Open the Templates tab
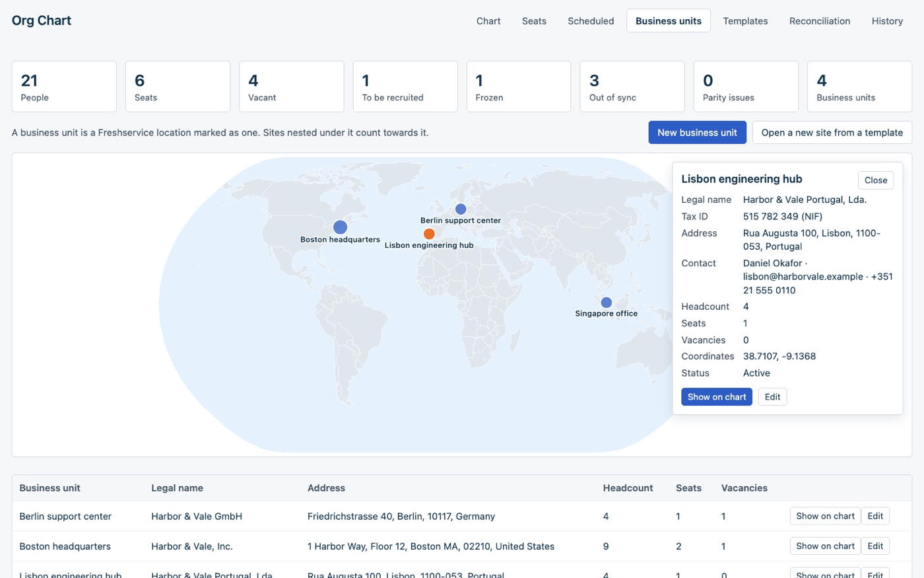 click(x=745, y=21)
